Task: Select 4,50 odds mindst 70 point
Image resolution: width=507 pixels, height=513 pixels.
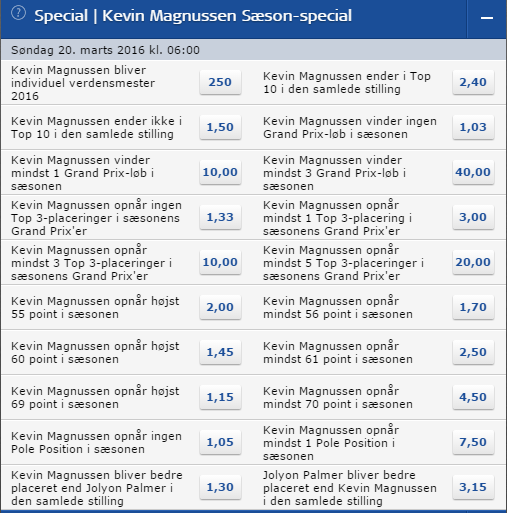Action: click(x=473, y=397)
